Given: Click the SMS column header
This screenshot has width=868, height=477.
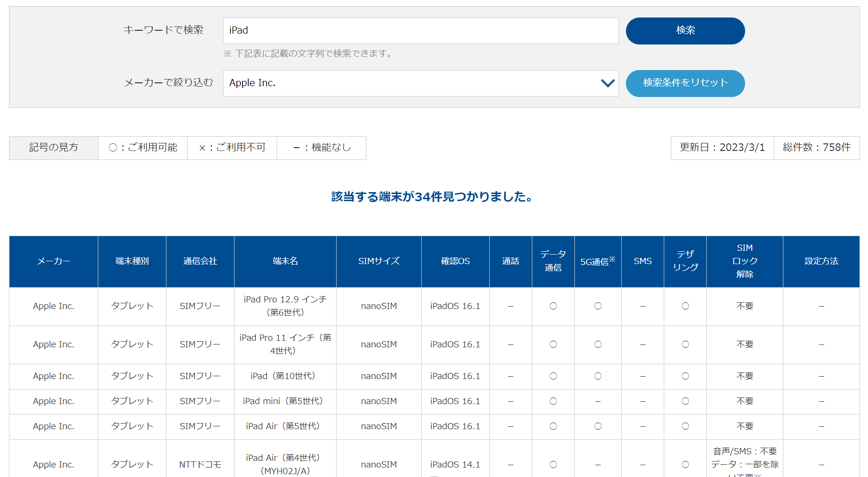Looking at the screenshot, I should [x=642, y=261].
